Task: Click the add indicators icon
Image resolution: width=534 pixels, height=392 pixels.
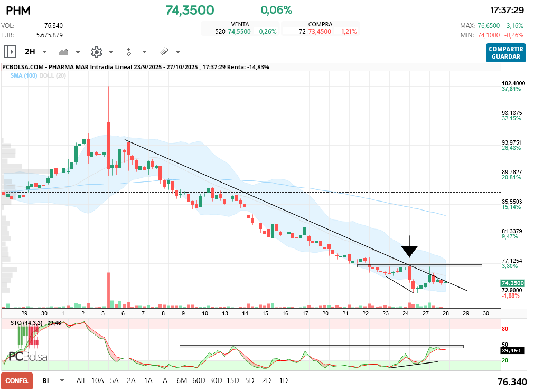Action: click(x=130, y=52)
